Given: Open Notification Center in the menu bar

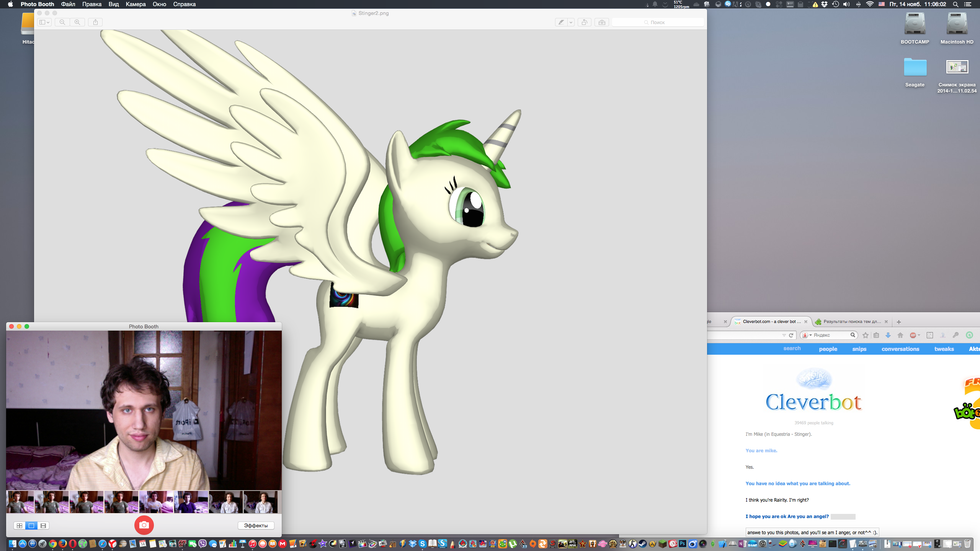Looking at the screenshot, I should click(x=968, y=4).
